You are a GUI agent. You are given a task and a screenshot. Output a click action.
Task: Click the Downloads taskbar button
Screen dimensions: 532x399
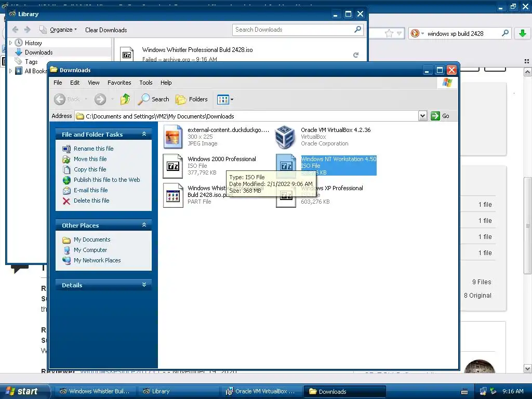(344, 392)
